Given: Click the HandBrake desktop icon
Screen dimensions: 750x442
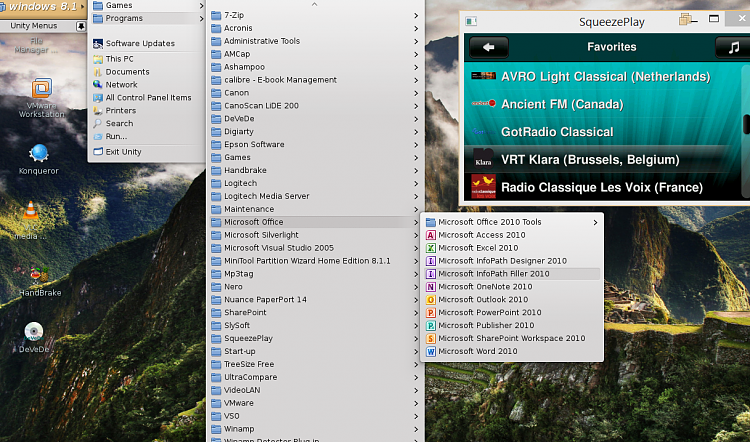Looking at the screenshot, I should [40, 282].
